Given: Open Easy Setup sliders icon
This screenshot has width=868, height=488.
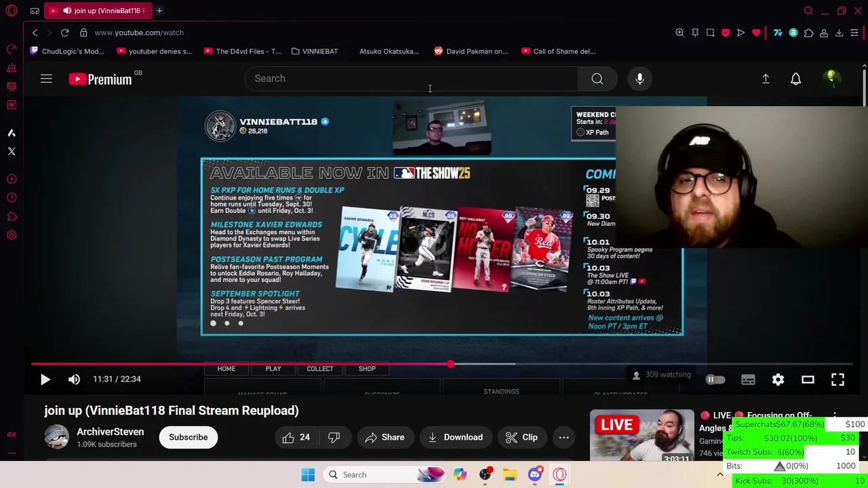Looking at the screenshot, I should [x=854, y=33].
